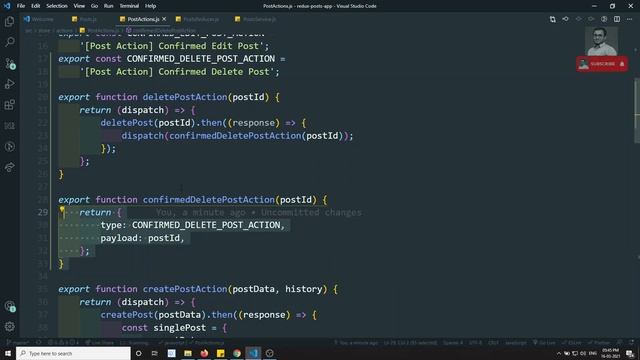The width and height of the screenshot is (640, 360).
Task: Open the editor More Actions ellipsis
Action: pos(629,19)
